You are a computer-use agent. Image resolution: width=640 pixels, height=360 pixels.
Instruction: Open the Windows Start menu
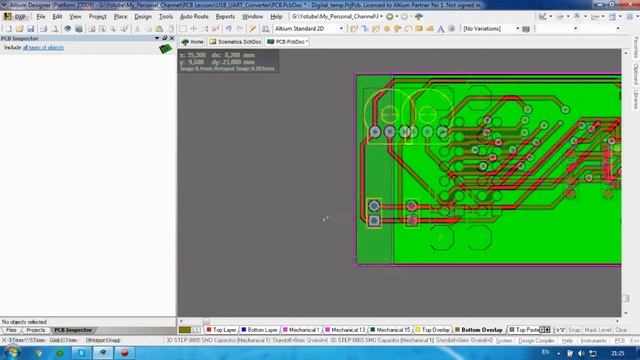point(12,352)
